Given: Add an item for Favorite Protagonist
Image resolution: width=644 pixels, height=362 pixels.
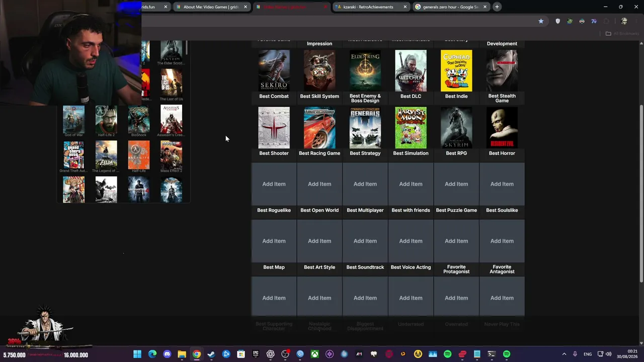Looking at the screenshot, I should point(456,241).
